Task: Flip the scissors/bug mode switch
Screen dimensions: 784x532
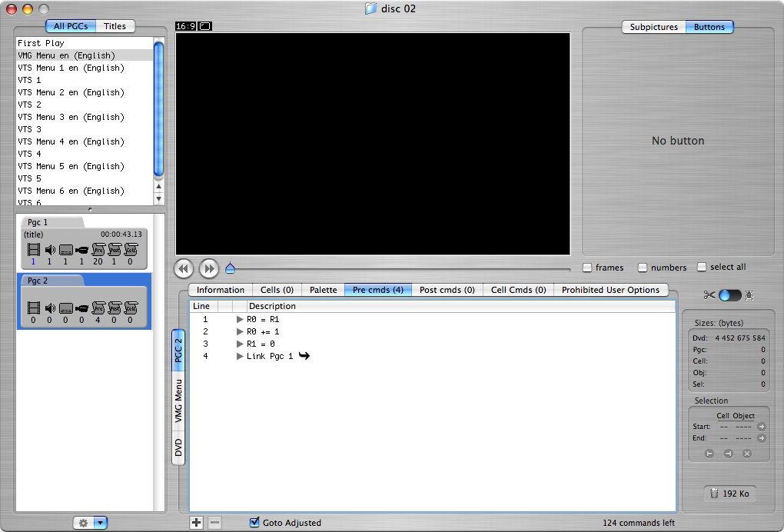Action: (x=729, y=295)
